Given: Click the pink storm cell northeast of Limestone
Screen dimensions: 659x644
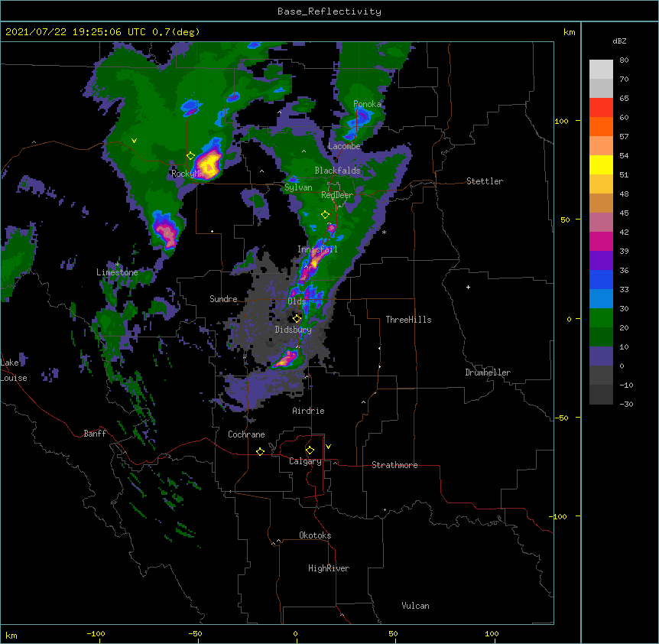Looking at the screenshot, I should point(166,231).
